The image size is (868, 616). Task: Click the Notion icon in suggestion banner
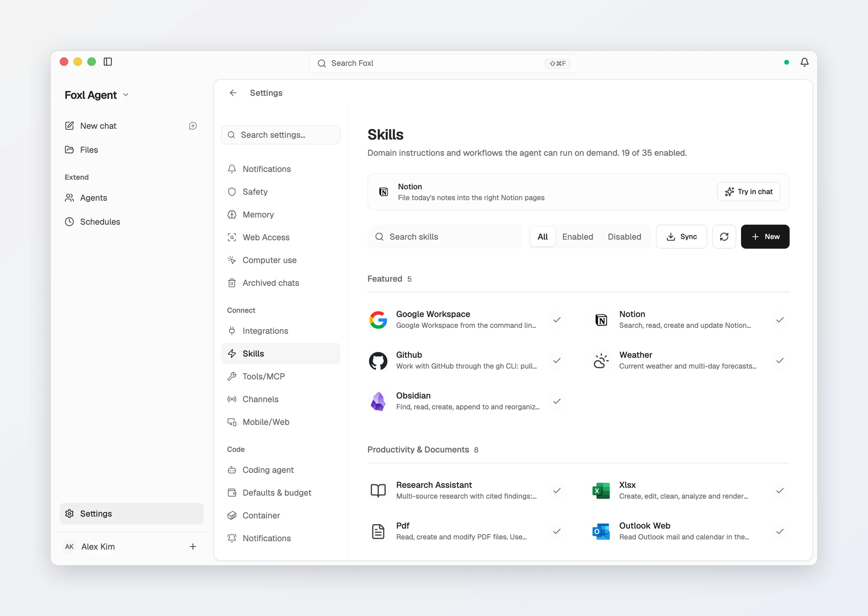tap(383, 192)
